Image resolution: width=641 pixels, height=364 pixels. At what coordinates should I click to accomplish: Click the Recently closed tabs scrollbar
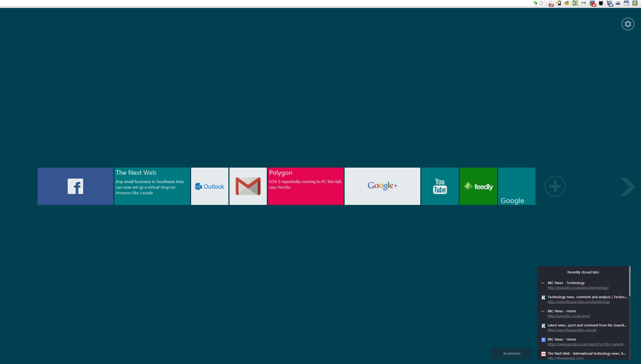630,281
